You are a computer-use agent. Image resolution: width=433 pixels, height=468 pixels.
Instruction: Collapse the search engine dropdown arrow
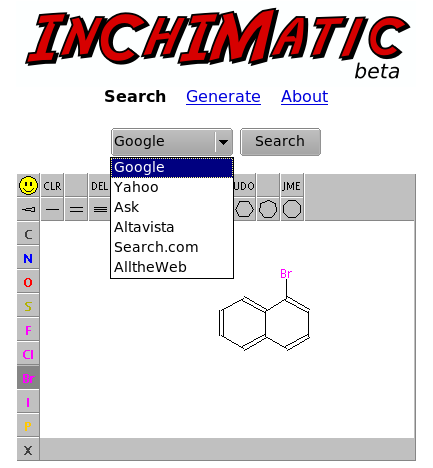[223, 142]
